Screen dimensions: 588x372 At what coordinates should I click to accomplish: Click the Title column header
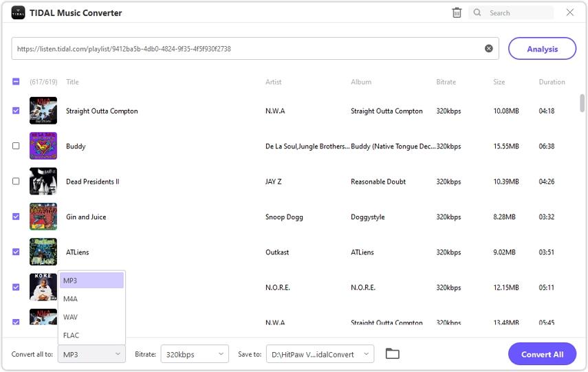(72, 82)
